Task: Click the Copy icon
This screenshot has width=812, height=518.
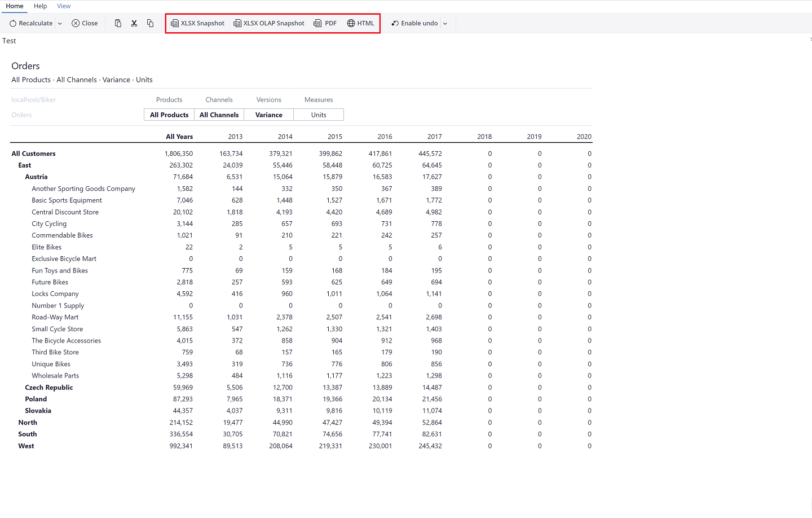Action: tap(150, 23)
